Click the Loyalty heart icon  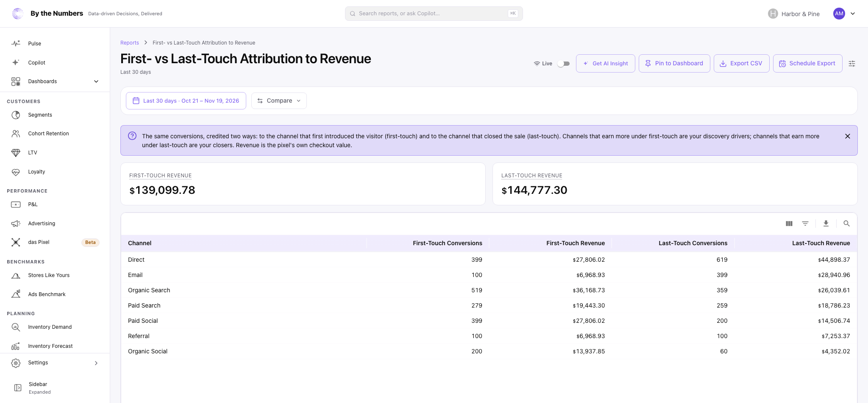[16, 172]
